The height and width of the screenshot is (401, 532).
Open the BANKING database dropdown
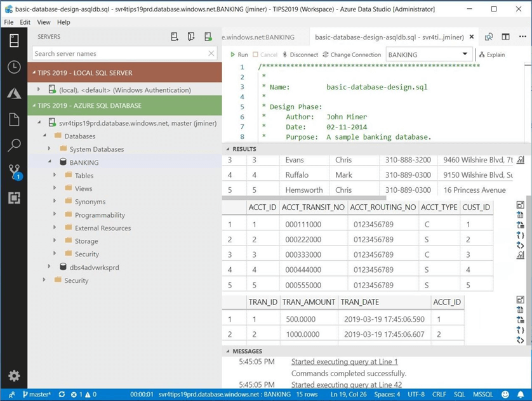[429, 55]
